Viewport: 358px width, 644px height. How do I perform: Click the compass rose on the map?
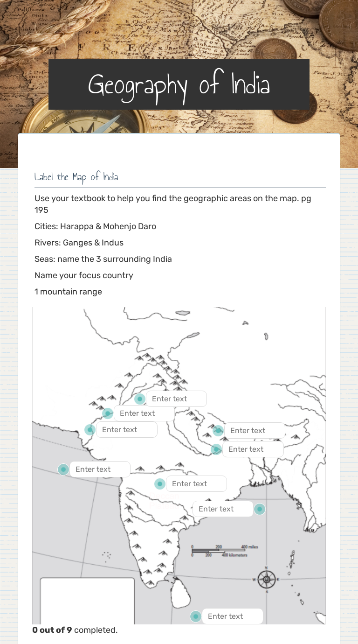pyautogui.click(x=266, y=580)
